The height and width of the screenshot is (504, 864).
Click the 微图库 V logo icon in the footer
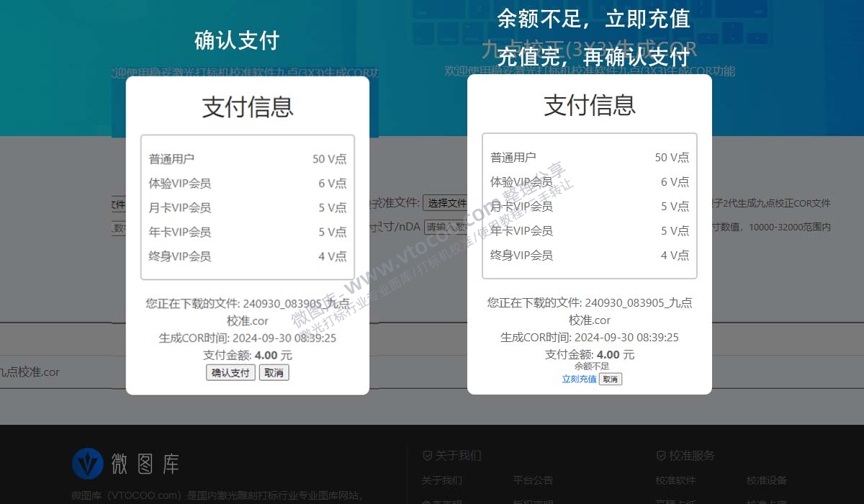coord(89,464)
